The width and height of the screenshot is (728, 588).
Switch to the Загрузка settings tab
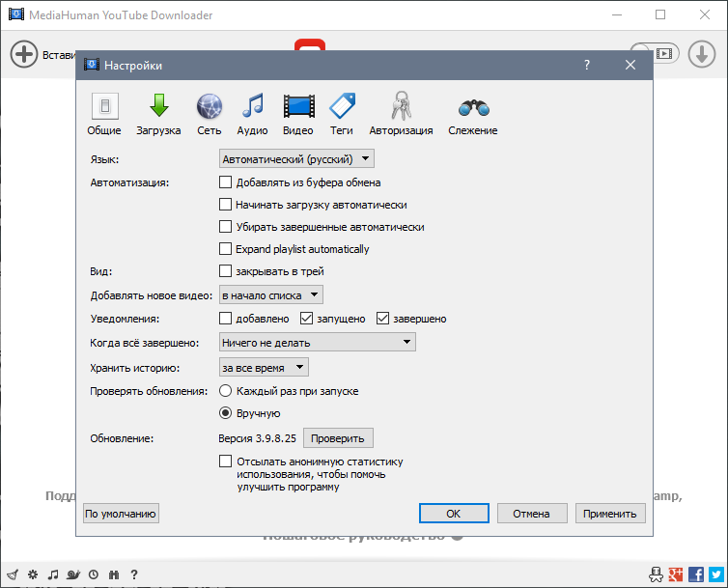pyautogui.click(x=158, y=114)
